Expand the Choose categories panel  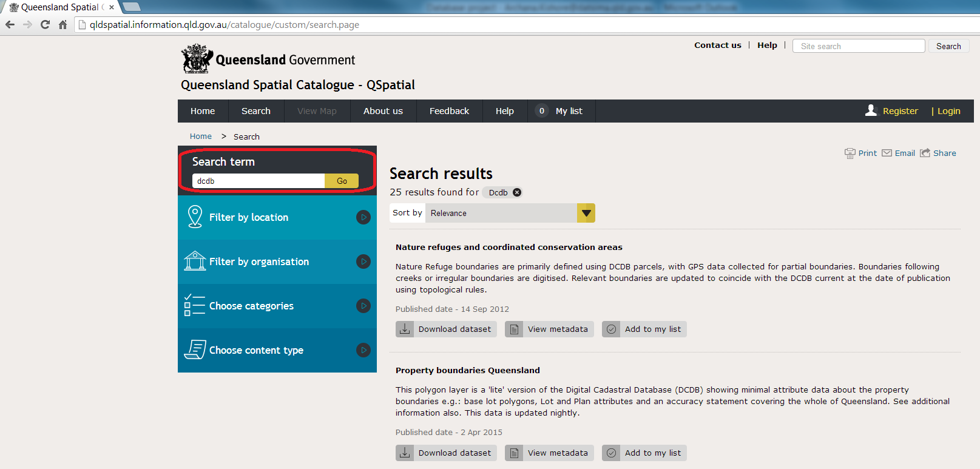point(363,306)
